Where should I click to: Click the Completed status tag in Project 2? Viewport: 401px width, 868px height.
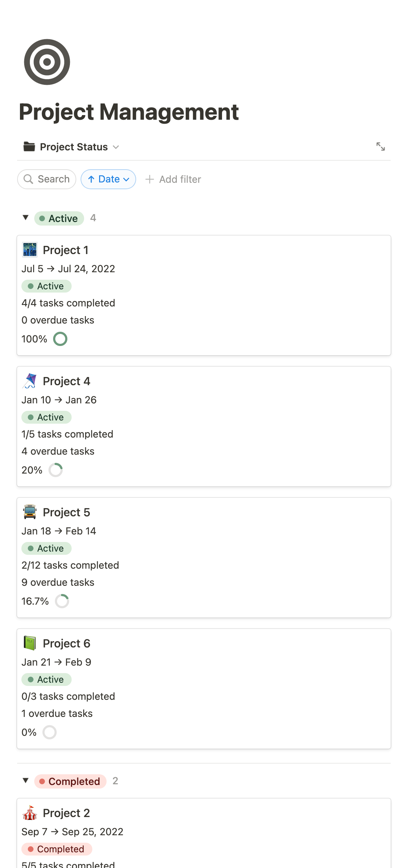coord(57,849)
